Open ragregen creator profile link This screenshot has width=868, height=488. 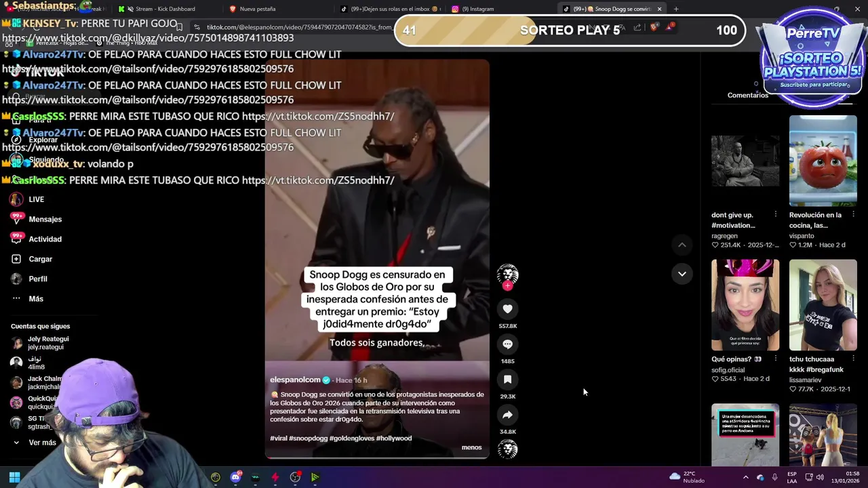pyautogui.click(x=724, y=236)
